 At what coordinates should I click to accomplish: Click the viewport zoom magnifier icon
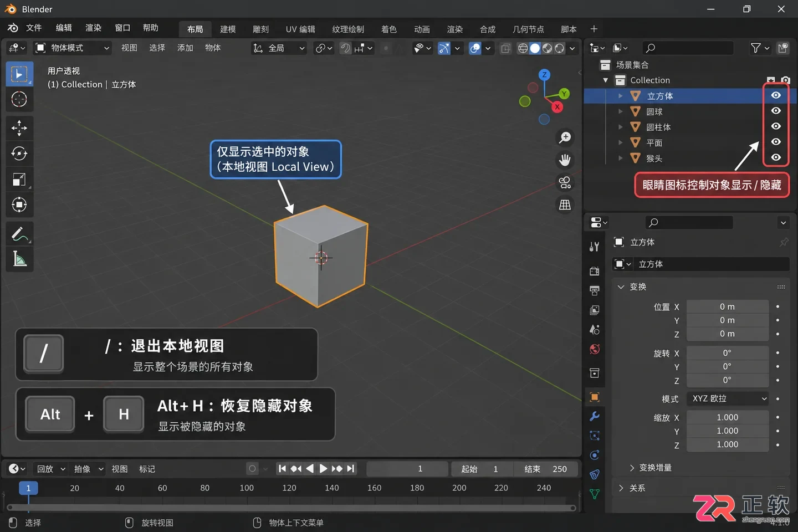(x=565, y=137)
